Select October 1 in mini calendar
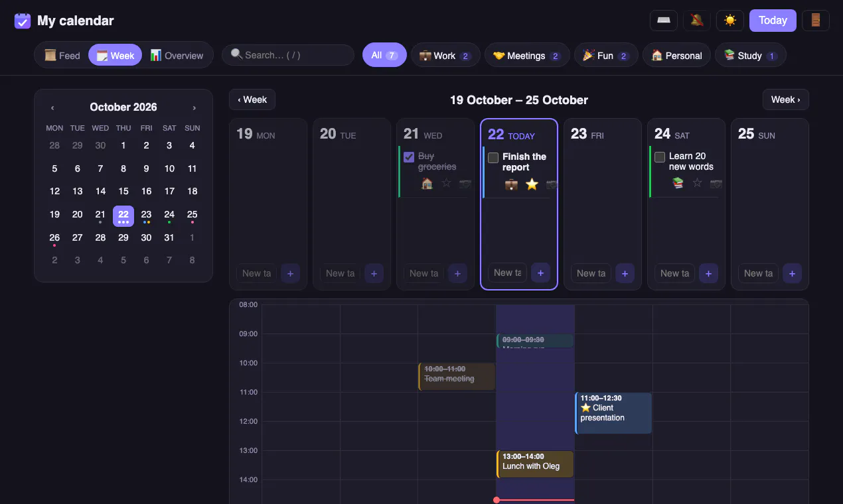Image resolution: width=843 pixels, height=504 pixels. (x=123, y=146)
